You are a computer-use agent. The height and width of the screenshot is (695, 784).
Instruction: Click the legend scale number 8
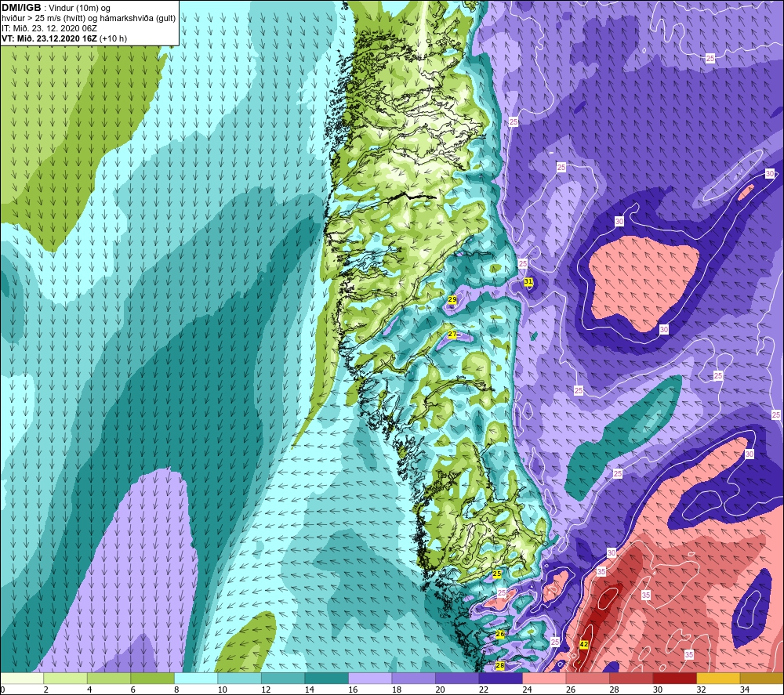pos(176,690)
